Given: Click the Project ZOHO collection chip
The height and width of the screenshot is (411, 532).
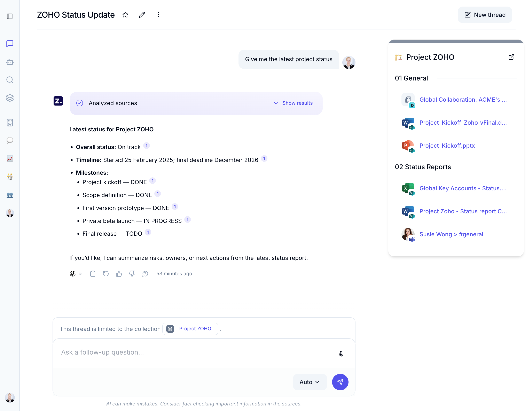Looking at the screenshot, I should coord(190,329).
